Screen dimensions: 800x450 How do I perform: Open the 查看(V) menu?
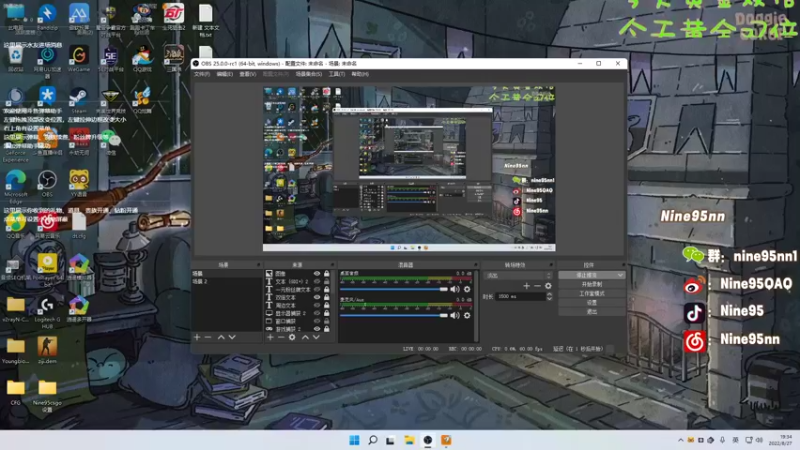coord(248,74)
